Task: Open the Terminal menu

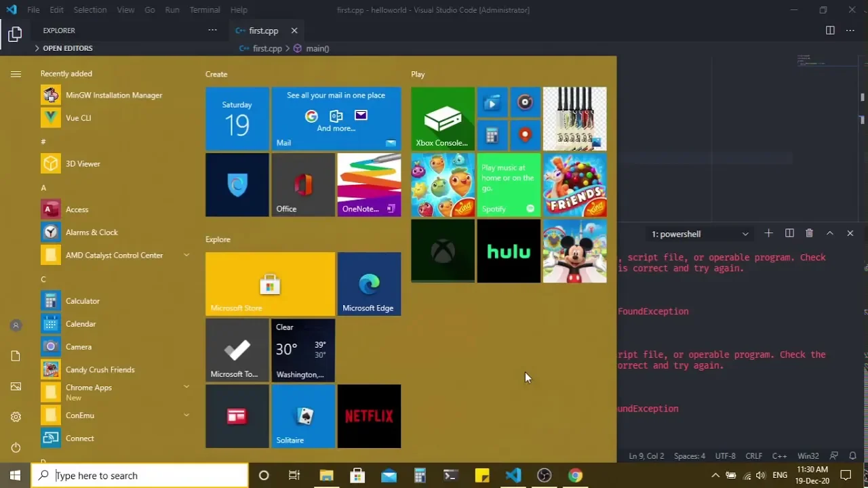Action: click(x=205, y=10)
